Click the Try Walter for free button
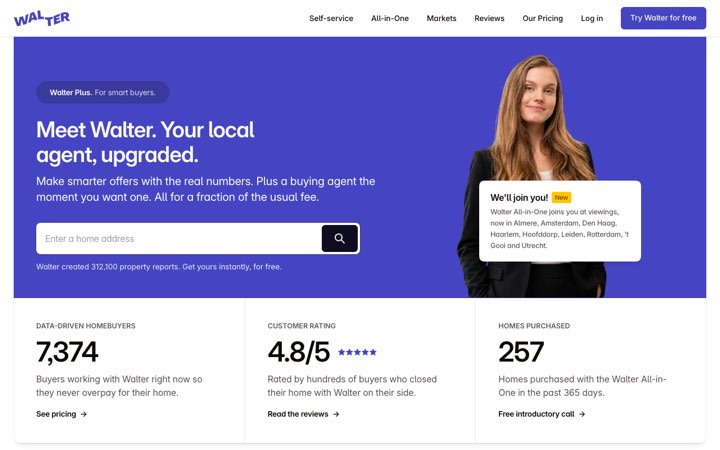 coord(663,18)
